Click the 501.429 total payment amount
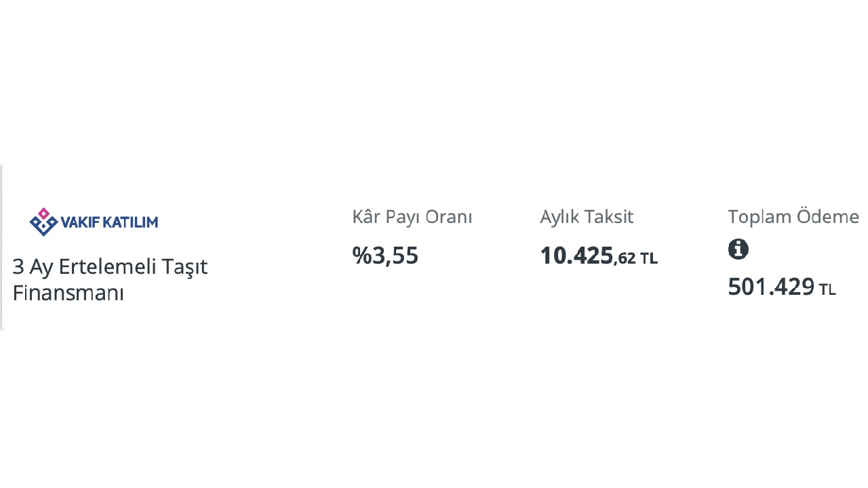 (771, 287)
